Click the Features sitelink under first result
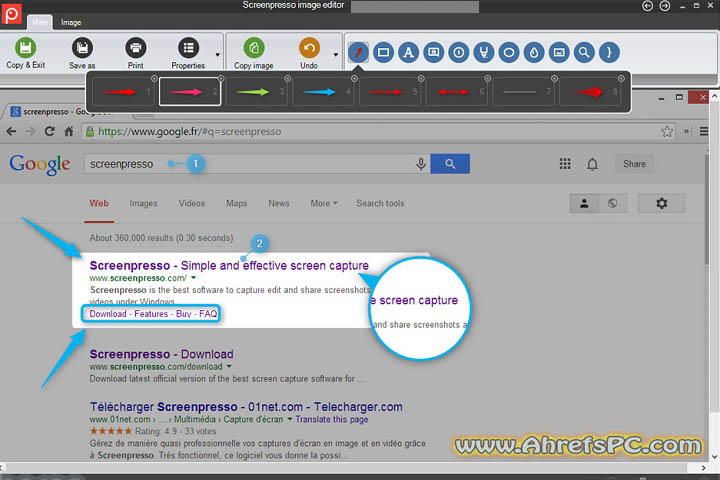This screenshot has height=480, width=720. coord(151,314)
